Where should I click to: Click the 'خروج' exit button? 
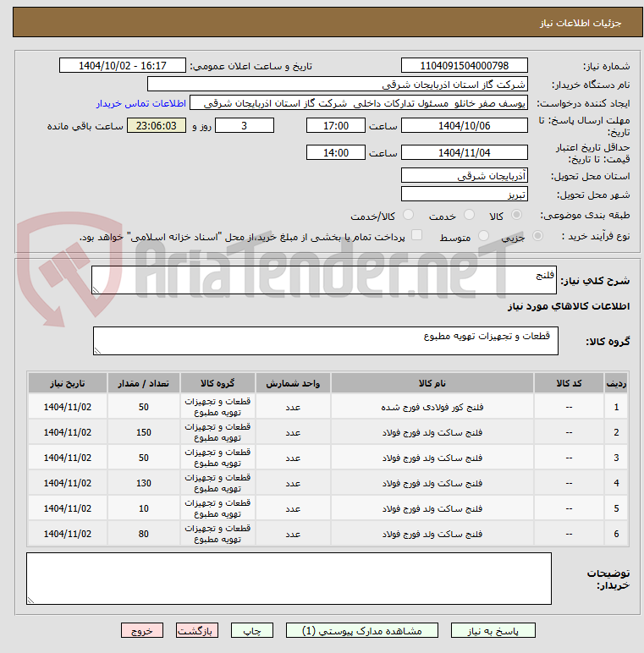point(142,630)
